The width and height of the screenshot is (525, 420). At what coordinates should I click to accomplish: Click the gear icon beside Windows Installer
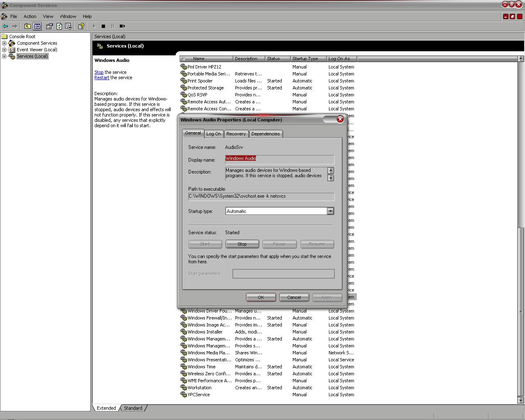[184, 332]
